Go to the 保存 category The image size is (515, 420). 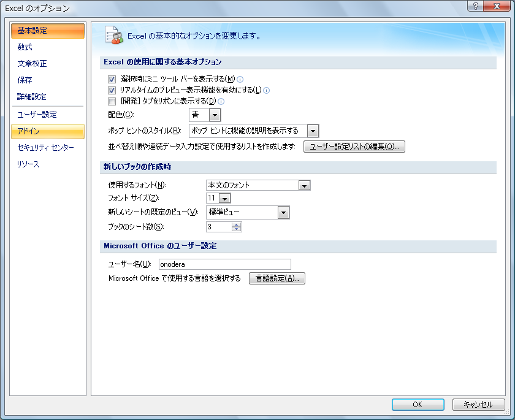tap(48, 80)
